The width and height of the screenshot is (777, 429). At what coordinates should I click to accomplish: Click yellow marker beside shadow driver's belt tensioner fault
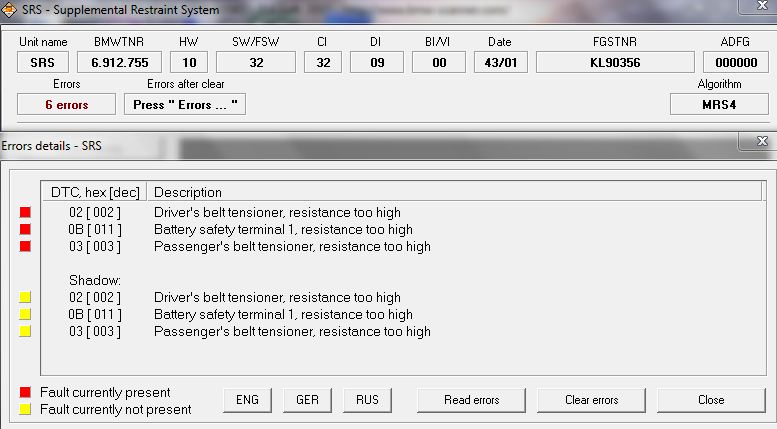point(25,298)
